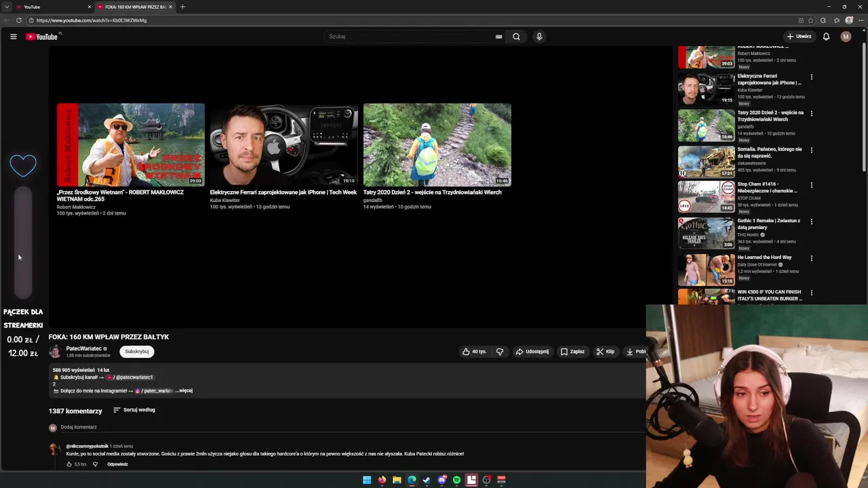868x488 pixels.
Task: Open more options for sidebar Tatry 2020 video
Action: [811, 114]
